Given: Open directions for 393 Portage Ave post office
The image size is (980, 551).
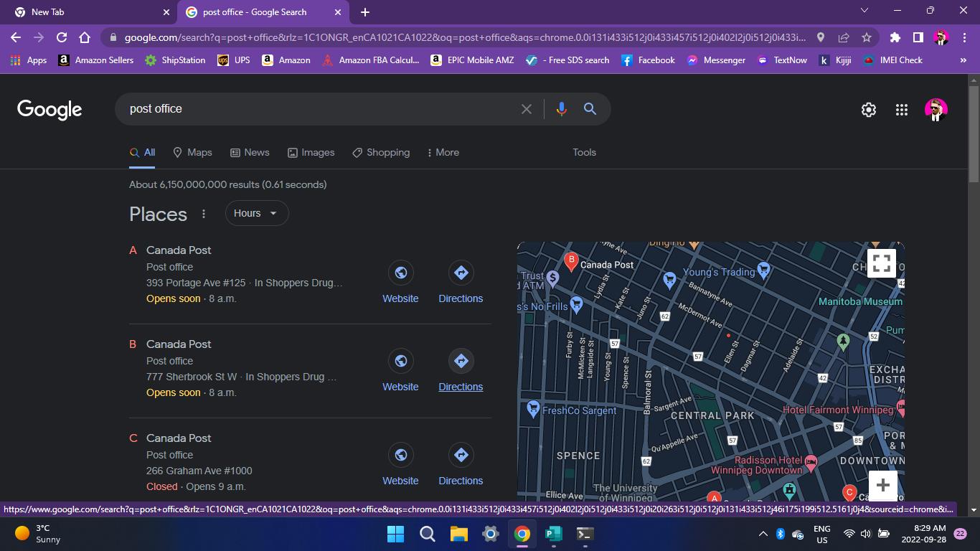Looking at the screenshot, I should point(461,283).
